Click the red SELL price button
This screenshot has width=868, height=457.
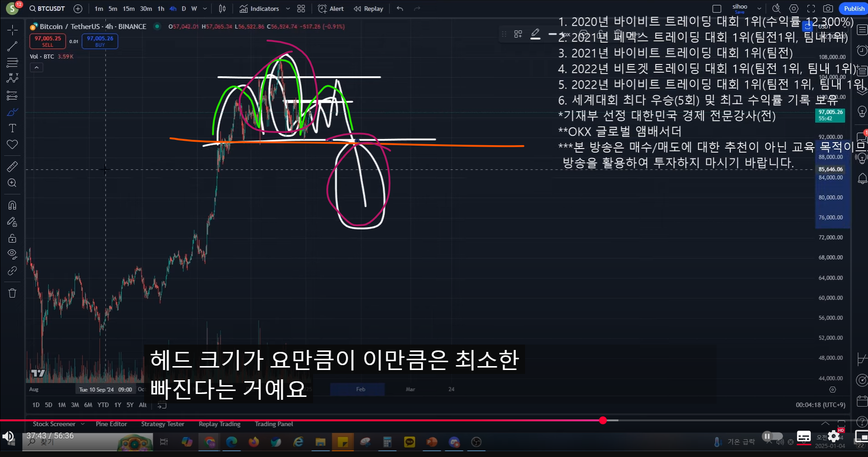click(47, 41)
